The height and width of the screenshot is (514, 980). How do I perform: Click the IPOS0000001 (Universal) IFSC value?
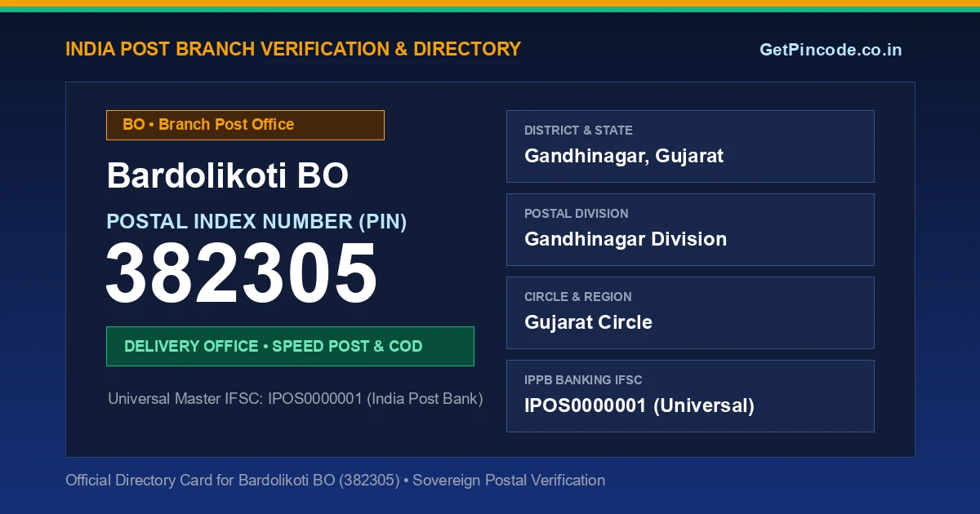639,405
